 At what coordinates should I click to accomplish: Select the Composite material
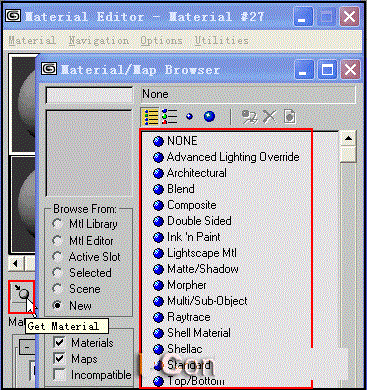tap(185, 205)
